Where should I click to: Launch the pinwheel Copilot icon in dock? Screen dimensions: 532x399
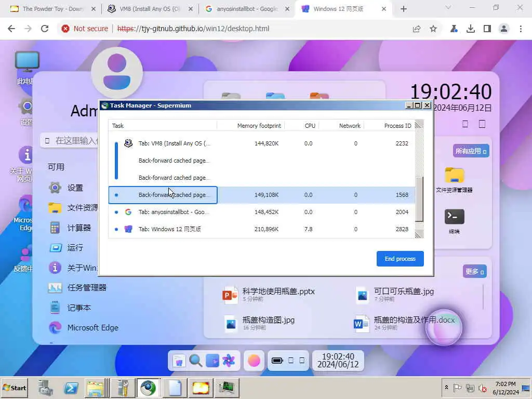click(x=229, y=361)
